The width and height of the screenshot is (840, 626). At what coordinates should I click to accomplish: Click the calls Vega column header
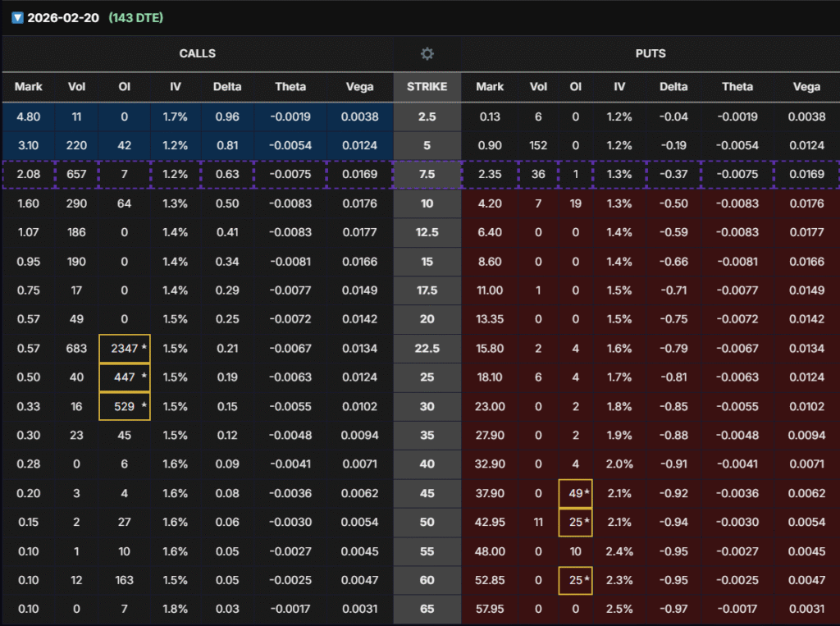(359, 87)
